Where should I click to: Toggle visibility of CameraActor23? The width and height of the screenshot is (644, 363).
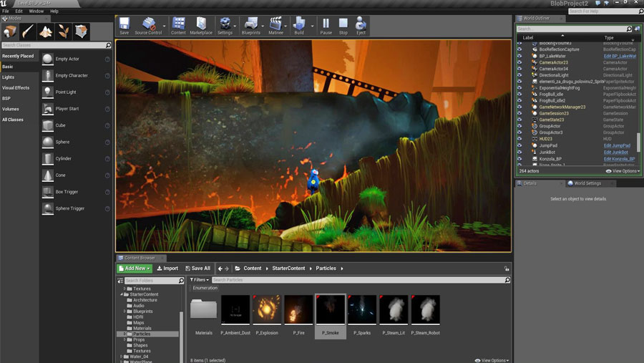pyautogui.click(x=519, y=62)
